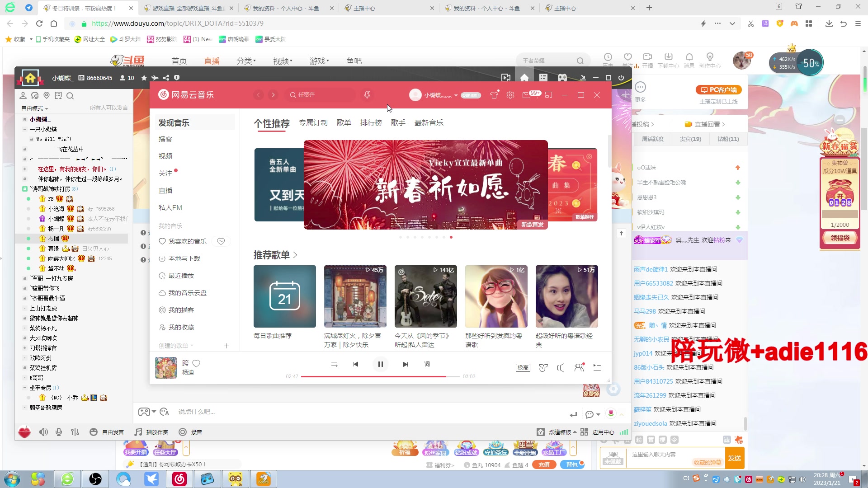Expand the 刀塔指挥官 channel node

click(25, 348)
